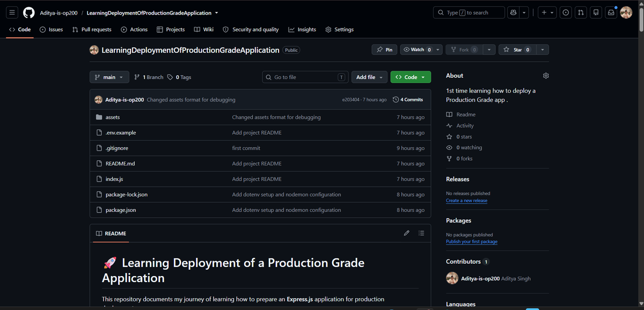Focus the Go to file input
Screen dimensions: 644x310
(305, 77)
